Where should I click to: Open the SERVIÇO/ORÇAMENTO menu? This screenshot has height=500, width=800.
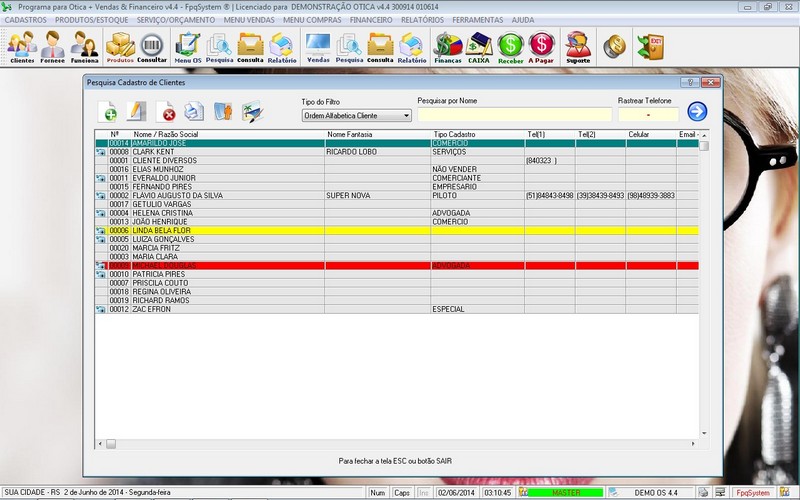(x=176, y=20)
